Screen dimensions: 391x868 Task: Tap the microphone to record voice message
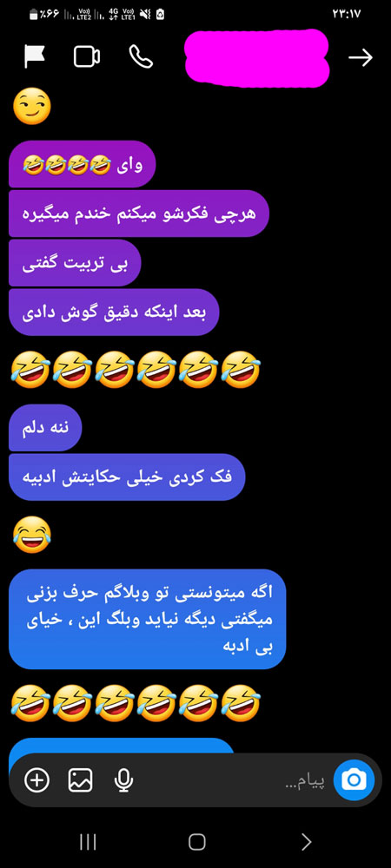tap(123, 780)
